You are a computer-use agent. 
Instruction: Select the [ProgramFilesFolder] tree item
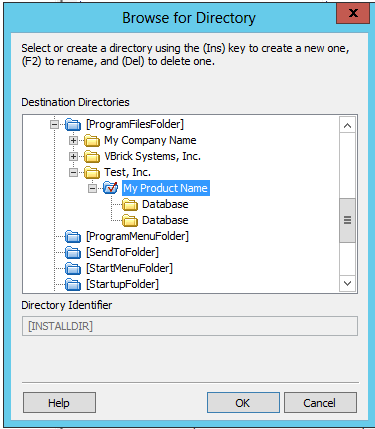coord(135,124)
